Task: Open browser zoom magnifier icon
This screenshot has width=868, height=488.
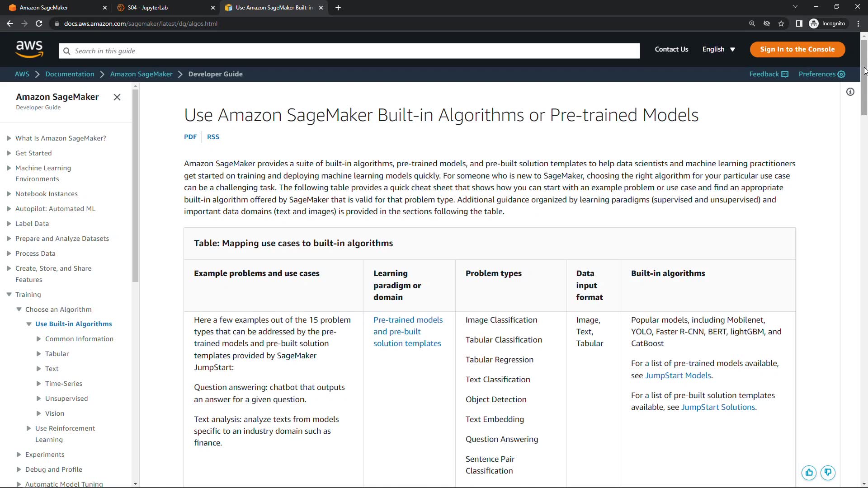Action: [752, 23]
